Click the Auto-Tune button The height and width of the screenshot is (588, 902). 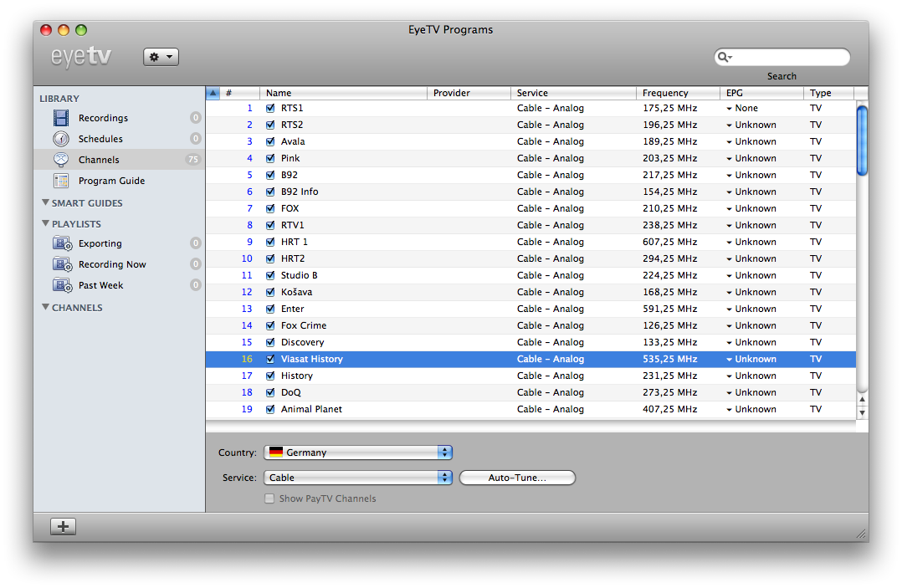517,478
